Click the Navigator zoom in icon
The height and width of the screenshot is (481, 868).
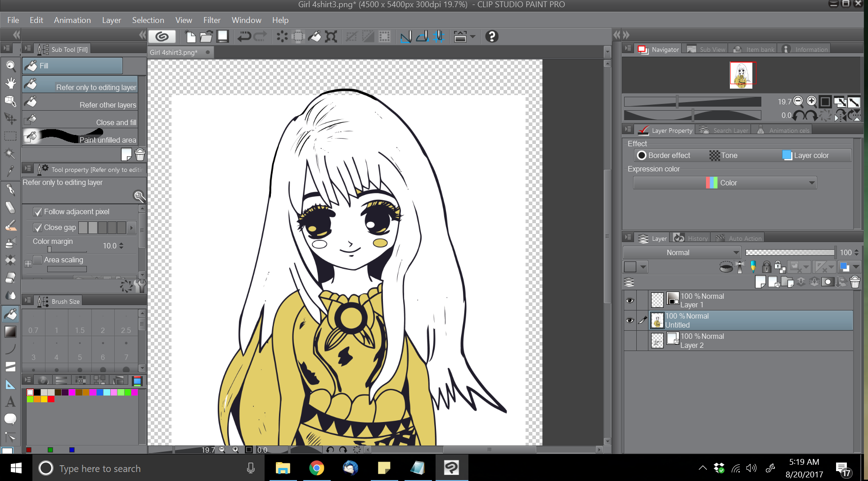coord(811,101)
